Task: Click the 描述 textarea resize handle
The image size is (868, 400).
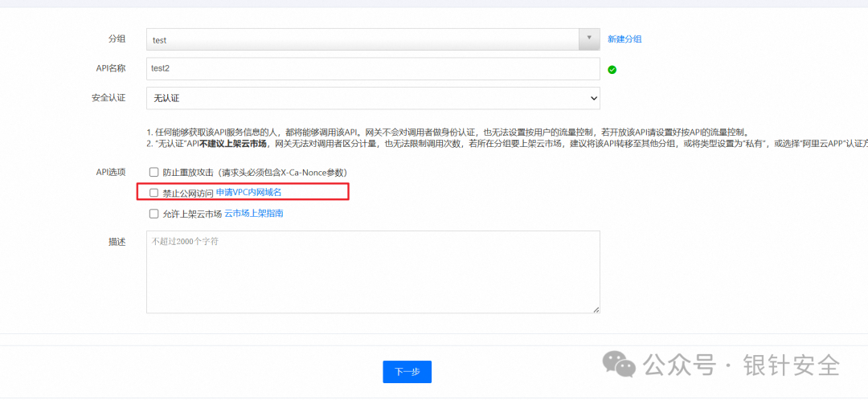Action: tap(596, 310)
